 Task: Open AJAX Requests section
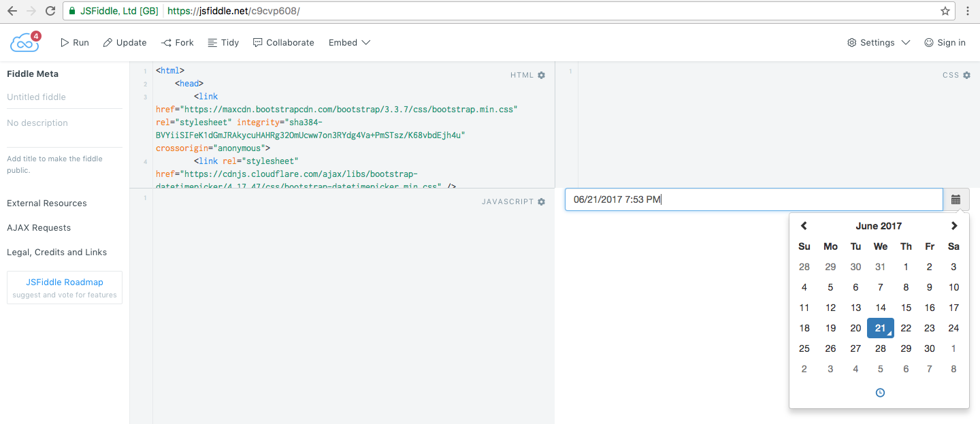(38, 227)
